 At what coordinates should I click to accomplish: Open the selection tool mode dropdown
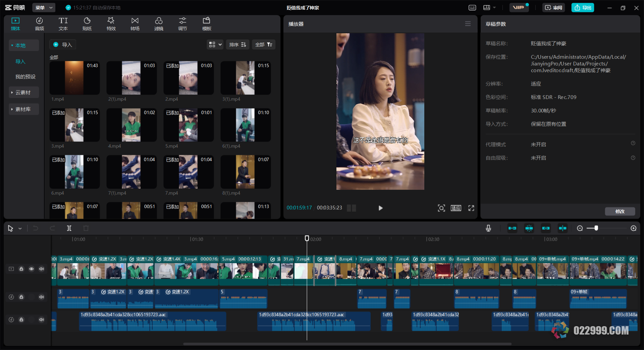pyautogui.click(x=20, y=228)
